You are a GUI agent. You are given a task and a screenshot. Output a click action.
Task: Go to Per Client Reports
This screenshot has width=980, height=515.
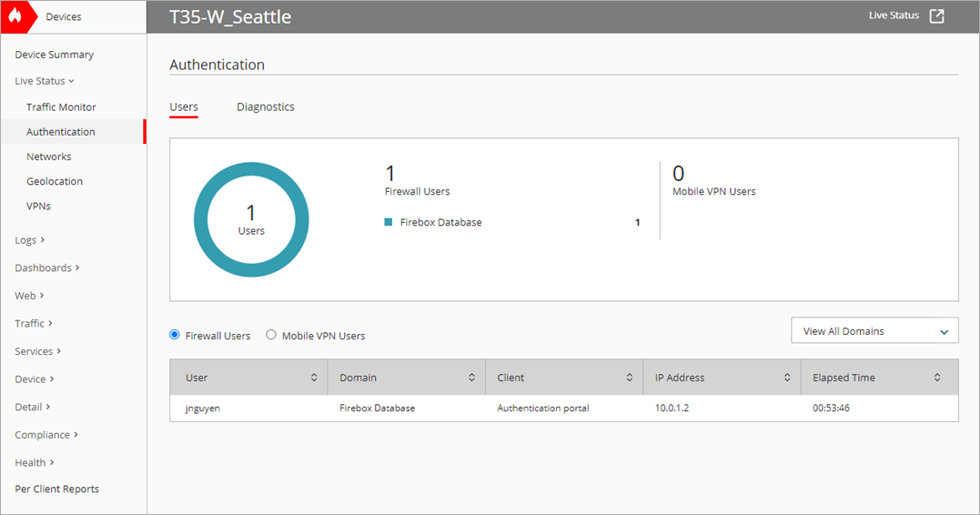(x=56, y=489)
